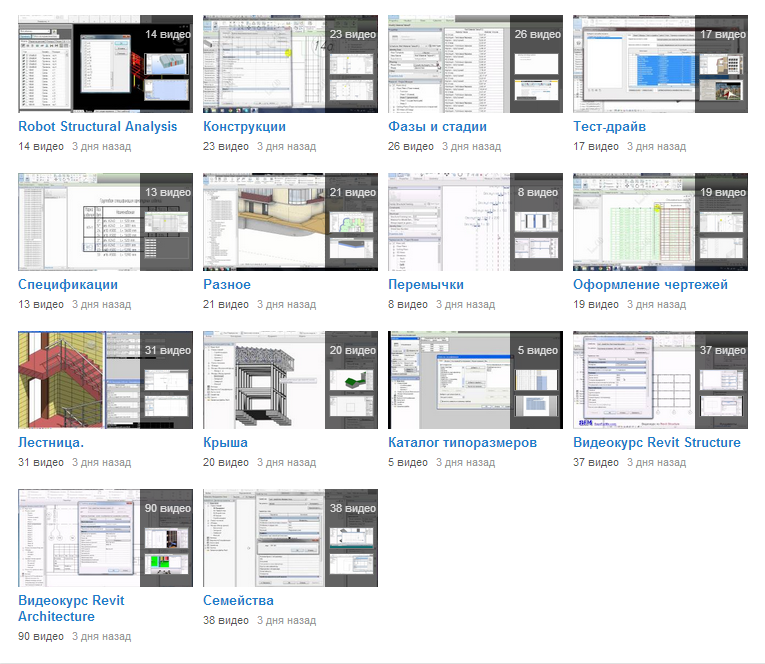Open the Фазы и стадии playlist title

tap(437, 126)
